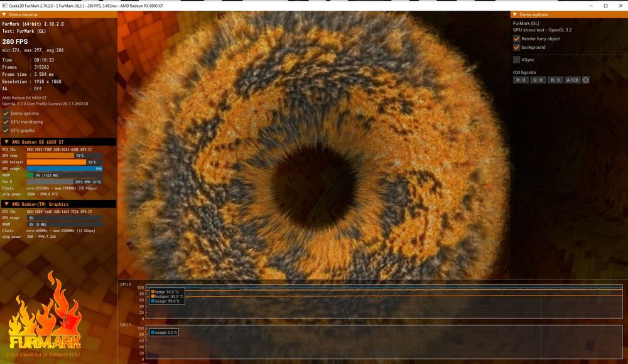Click the chip power 38W line
628x364 pixels.
click(29, 237)
